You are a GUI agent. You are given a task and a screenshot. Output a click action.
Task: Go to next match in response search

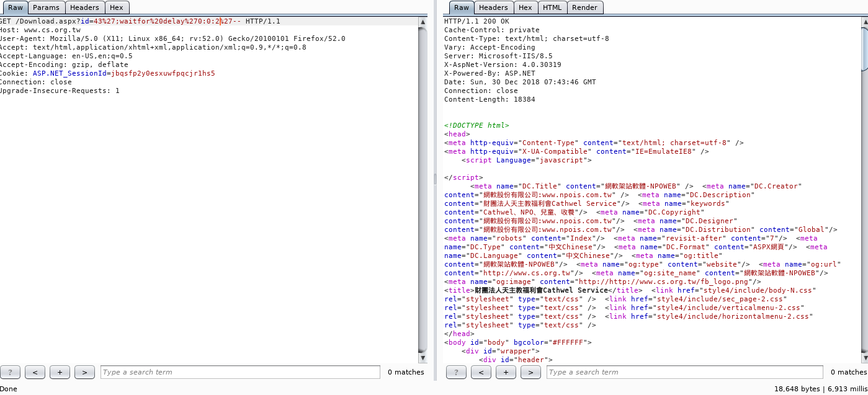[530, 372]
